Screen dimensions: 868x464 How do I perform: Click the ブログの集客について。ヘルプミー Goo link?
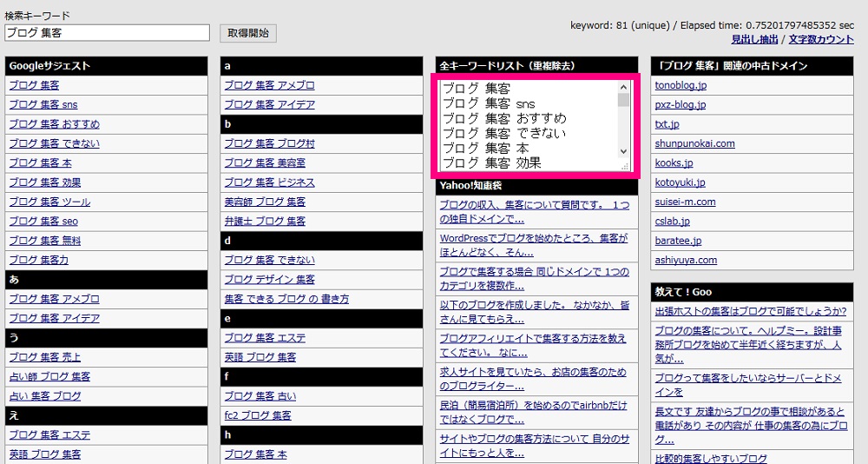pyautogui.click(x=748, y=344)
